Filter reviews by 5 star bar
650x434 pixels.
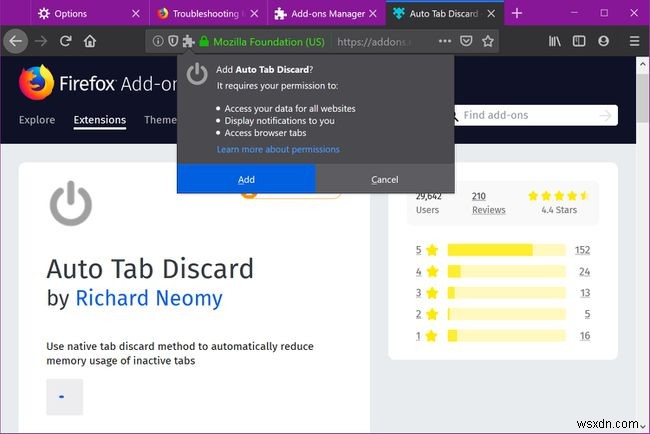[x=506, y=250]
